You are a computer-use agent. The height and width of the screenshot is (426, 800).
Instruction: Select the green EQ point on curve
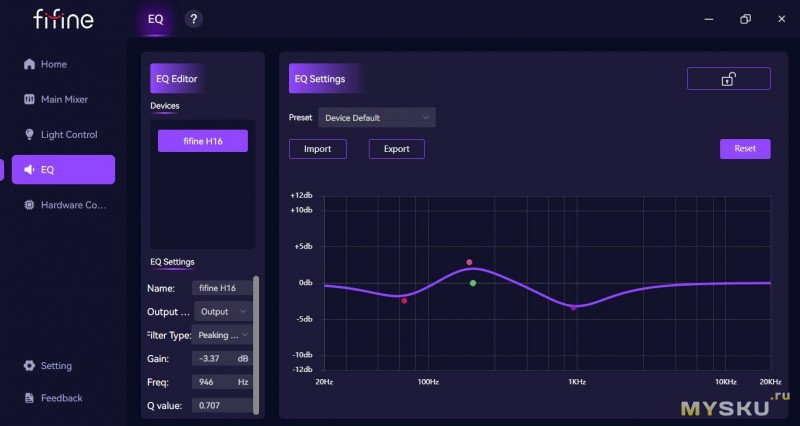point(473,283)
